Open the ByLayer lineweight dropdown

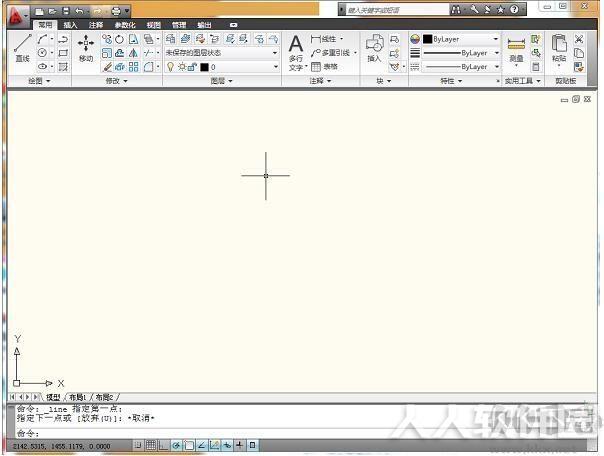(x=461, y=53)
